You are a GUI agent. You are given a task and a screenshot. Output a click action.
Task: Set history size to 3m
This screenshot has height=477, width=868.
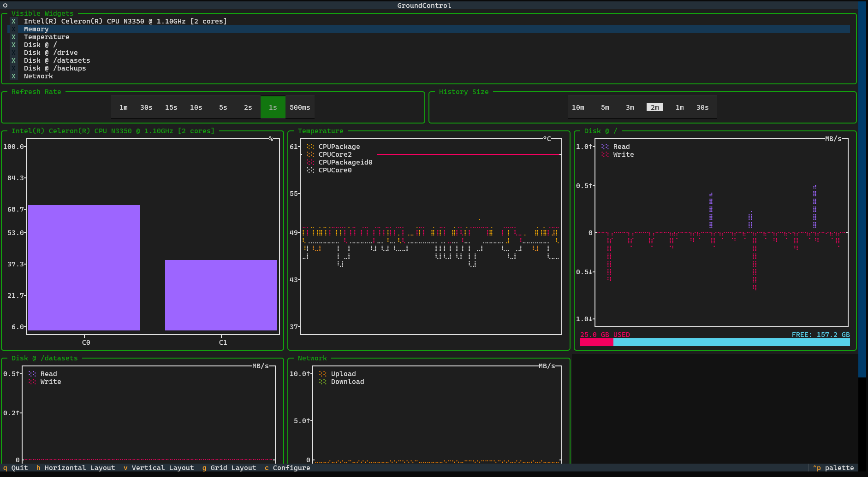tap(630, 107)
